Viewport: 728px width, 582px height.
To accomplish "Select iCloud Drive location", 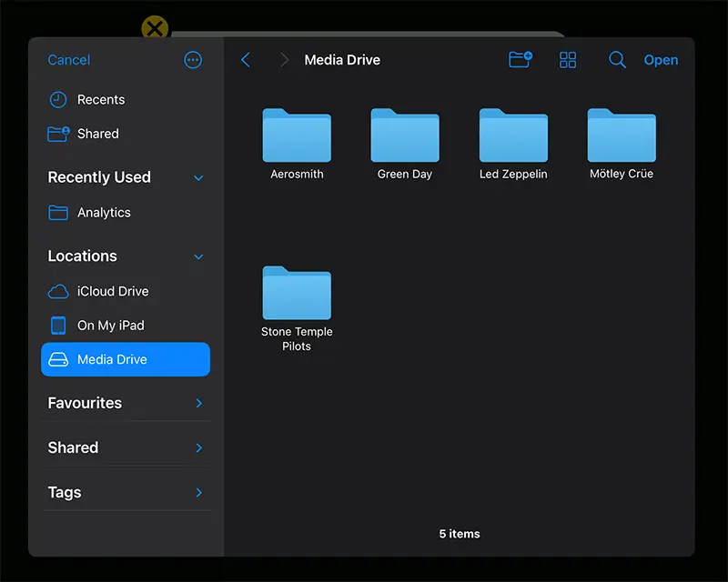I will click(x=126, y=292).
